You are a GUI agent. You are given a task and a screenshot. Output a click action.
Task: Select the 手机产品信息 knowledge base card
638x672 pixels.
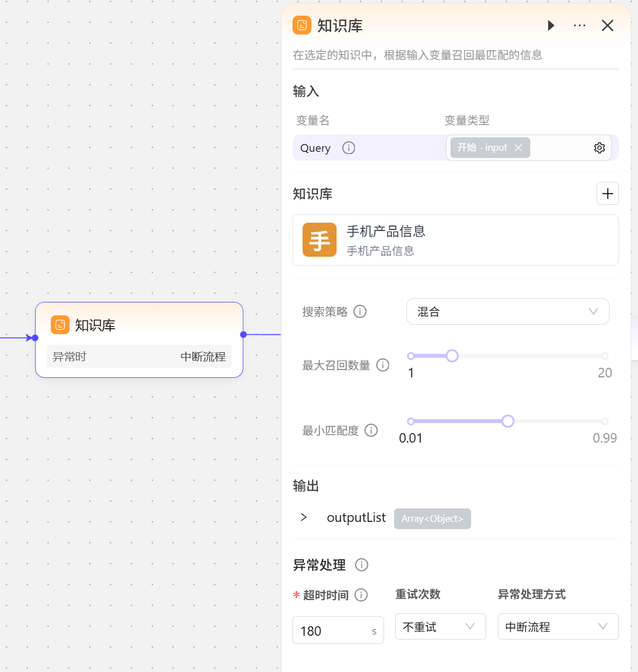pyautogui.click(x=455, y=240)
